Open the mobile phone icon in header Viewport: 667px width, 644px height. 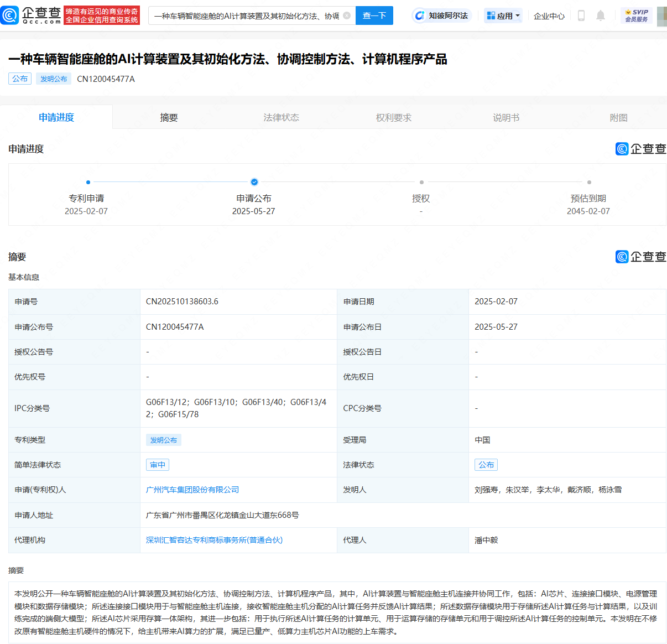[581, 15]
